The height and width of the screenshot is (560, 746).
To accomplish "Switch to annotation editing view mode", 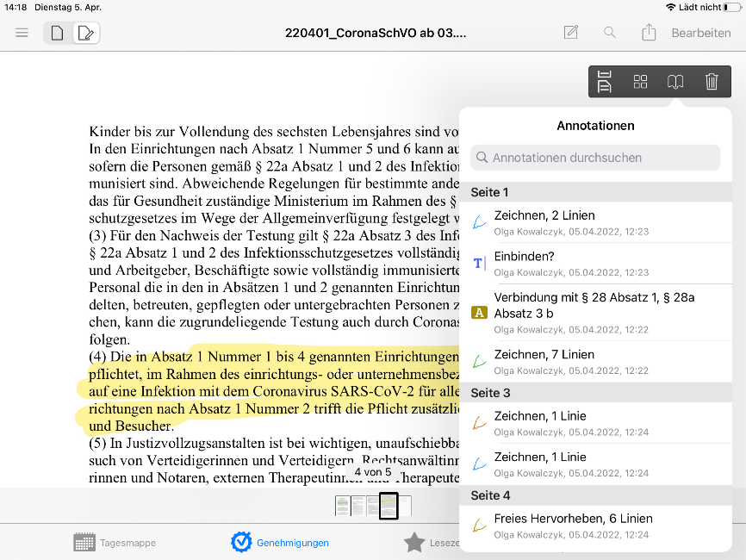I will [x=85, y=34].
